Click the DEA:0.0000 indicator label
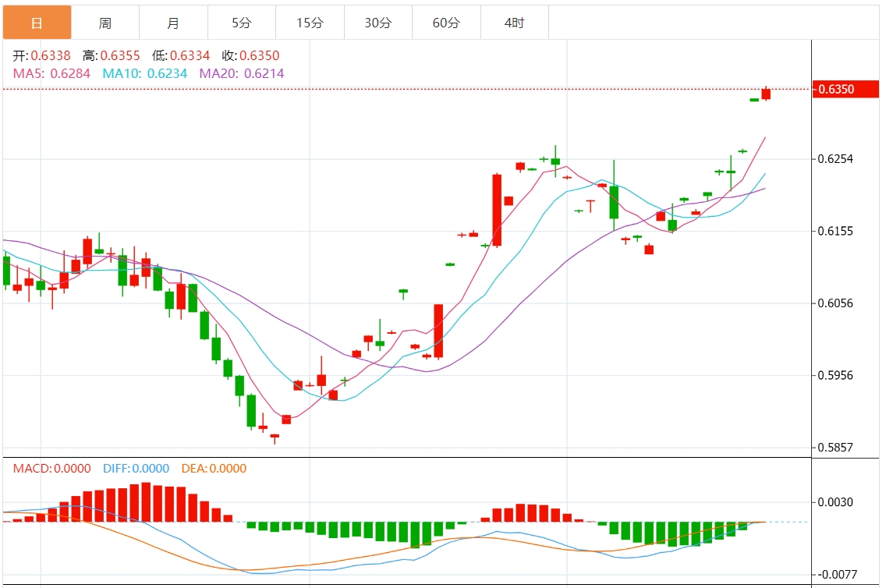Image resolution: width=886 pixels, height=588 pixels. pyautogui.click(x=214, y=468)
